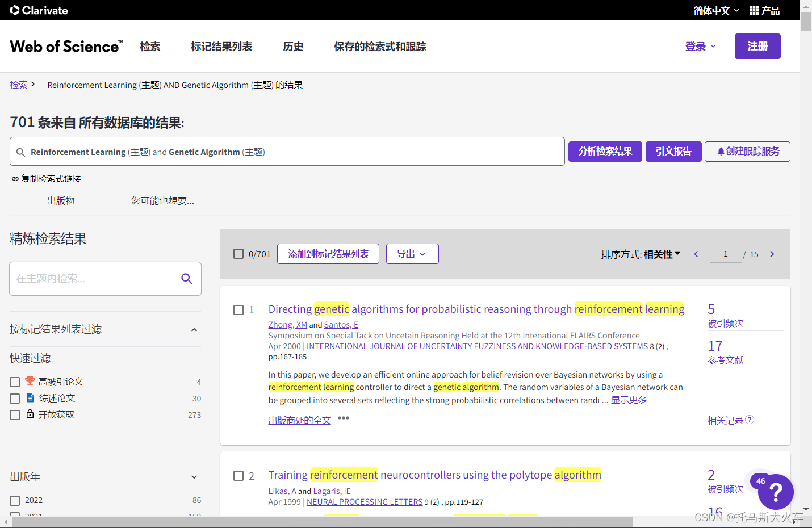Open the Directing genetic algorithms article title
812x528 pixels.
[x=476, y=309]
